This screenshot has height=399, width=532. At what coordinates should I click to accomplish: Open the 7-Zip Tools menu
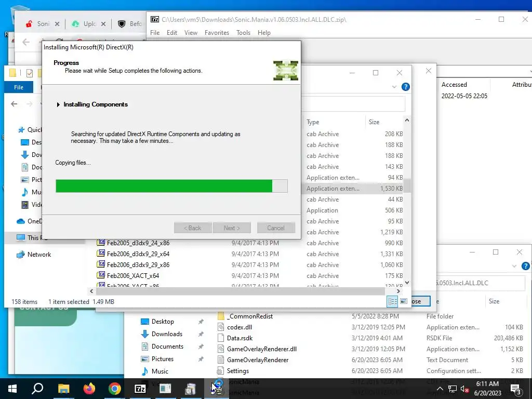[243, 33]
